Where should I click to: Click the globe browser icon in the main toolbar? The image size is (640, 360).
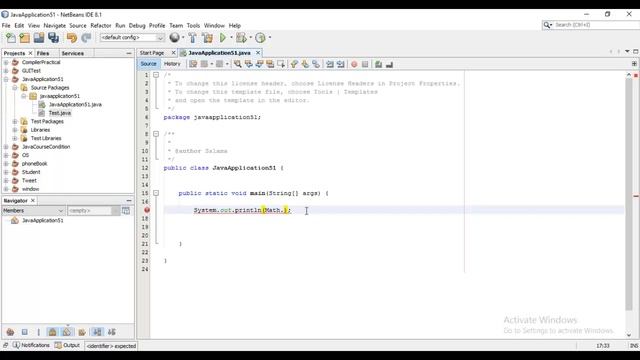pyautogui.click(x=174, y=38)
